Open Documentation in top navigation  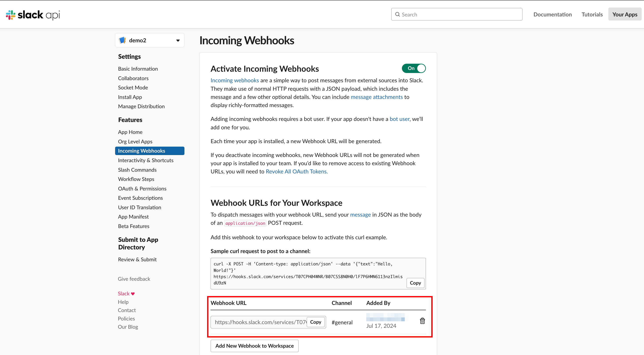point(552,14)
